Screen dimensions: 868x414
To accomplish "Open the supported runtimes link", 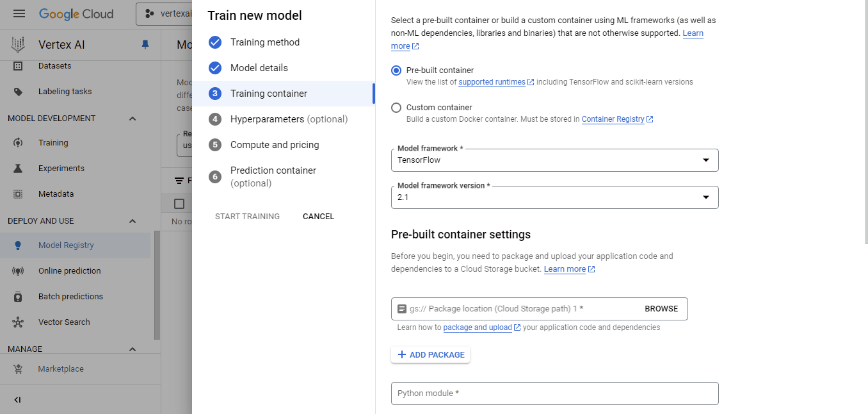I will 492,82.
